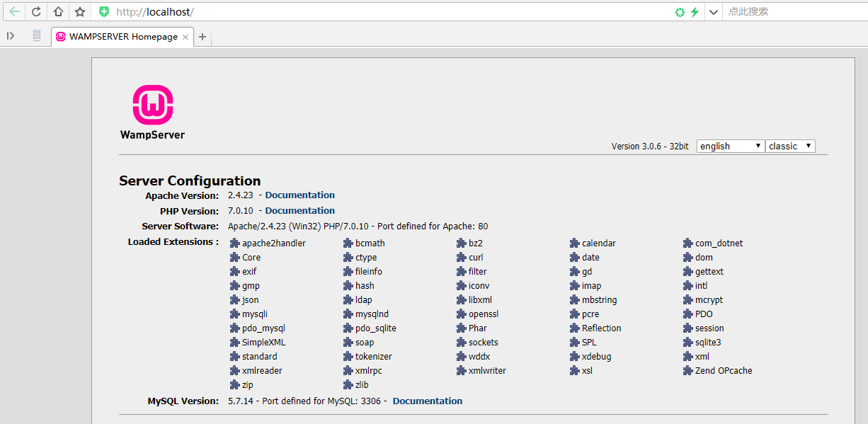
Task: Open the classic theme dropdown
Action: 790,146
